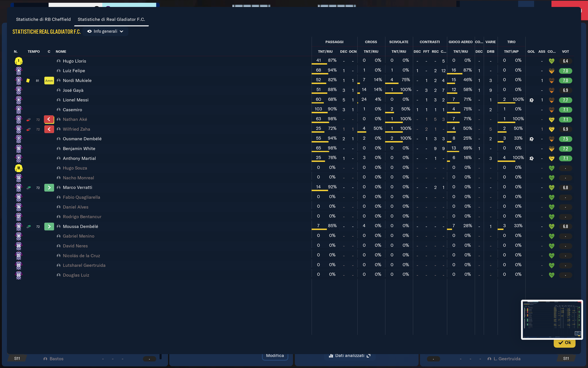Click the eye icon beside Info generali
The image size is (588, 368).
tap(89, 31)
